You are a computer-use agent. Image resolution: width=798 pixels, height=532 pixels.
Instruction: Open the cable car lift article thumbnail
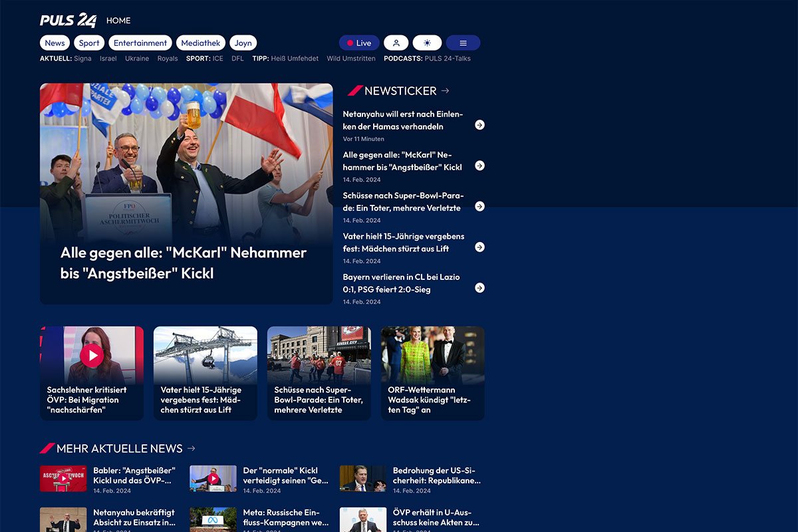205,354
